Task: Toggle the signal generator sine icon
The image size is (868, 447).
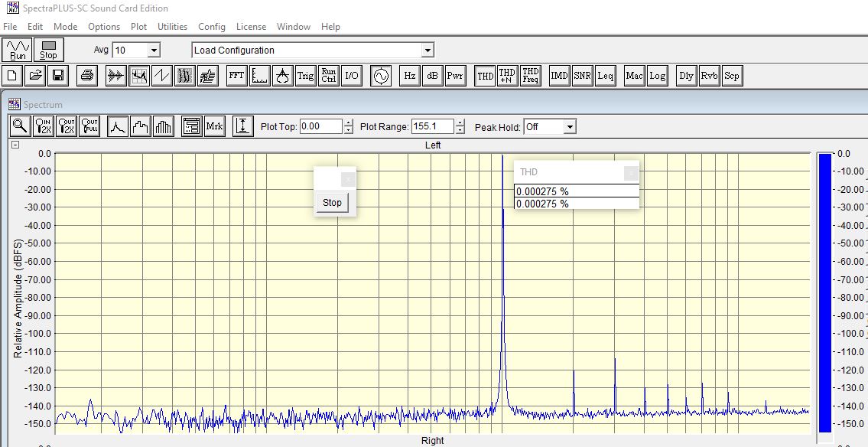Action: point(381,75)
